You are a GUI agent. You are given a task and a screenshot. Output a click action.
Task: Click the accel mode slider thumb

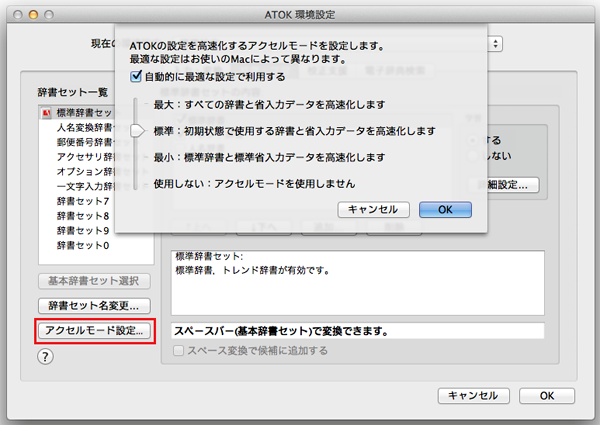137,131
